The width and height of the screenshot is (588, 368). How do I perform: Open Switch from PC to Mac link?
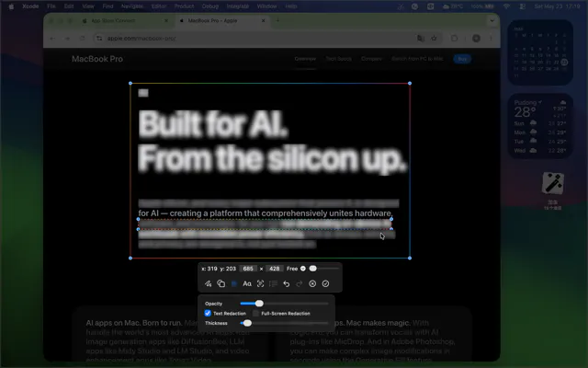pos(417,59)
